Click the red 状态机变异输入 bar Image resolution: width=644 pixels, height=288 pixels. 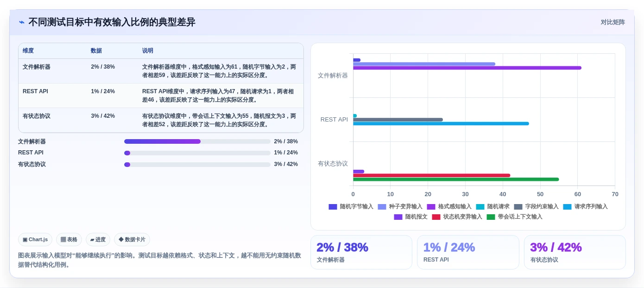click(x=432, y=175)
